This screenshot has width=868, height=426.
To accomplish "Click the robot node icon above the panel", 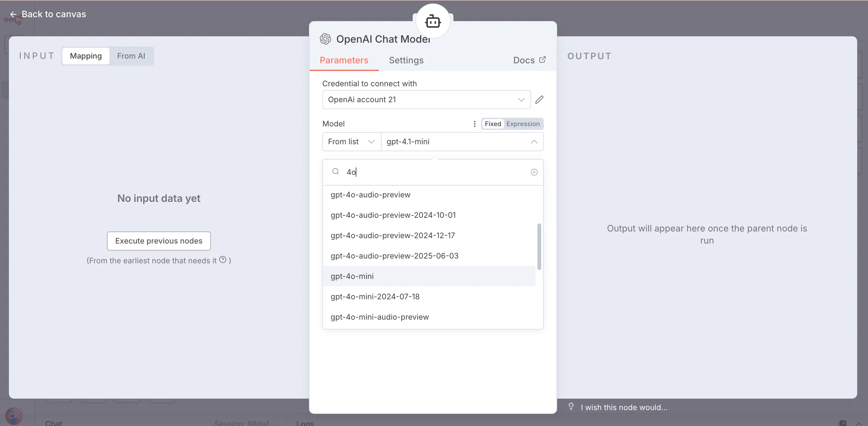I will coord(433,22).
